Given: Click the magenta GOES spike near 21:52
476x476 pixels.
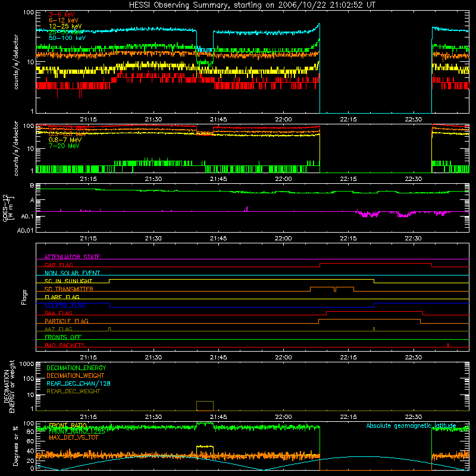Looking at the screenshot, I should 246,209.
